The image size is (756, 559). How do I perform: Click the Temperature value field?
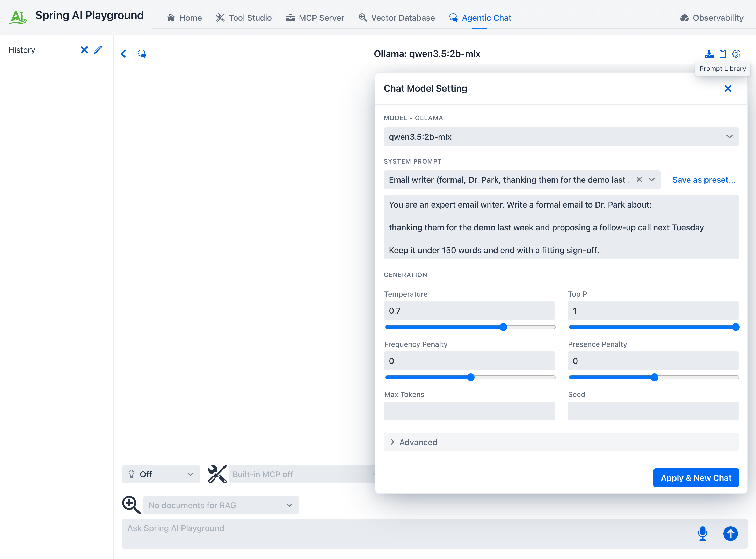point(469,311)
